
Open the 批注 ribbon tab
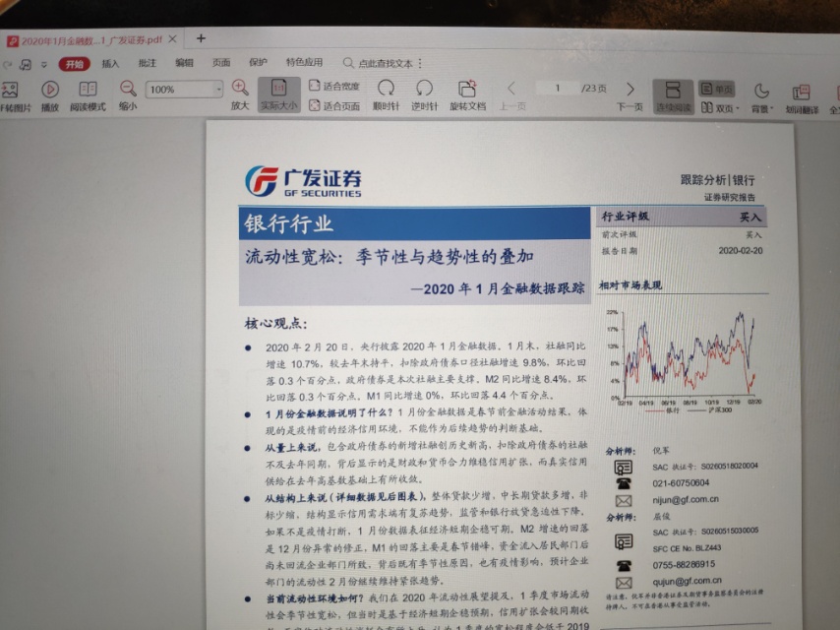(x=148, y=63)
